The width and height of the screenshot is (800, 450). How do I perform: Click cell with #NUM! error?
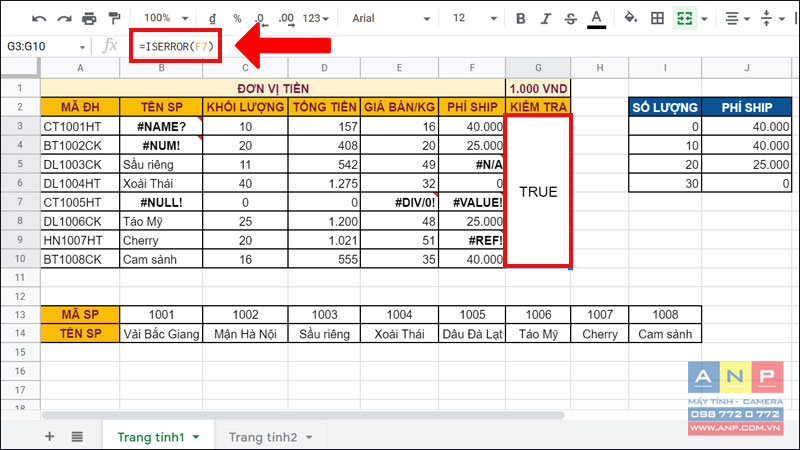click(x=161, y=145)
